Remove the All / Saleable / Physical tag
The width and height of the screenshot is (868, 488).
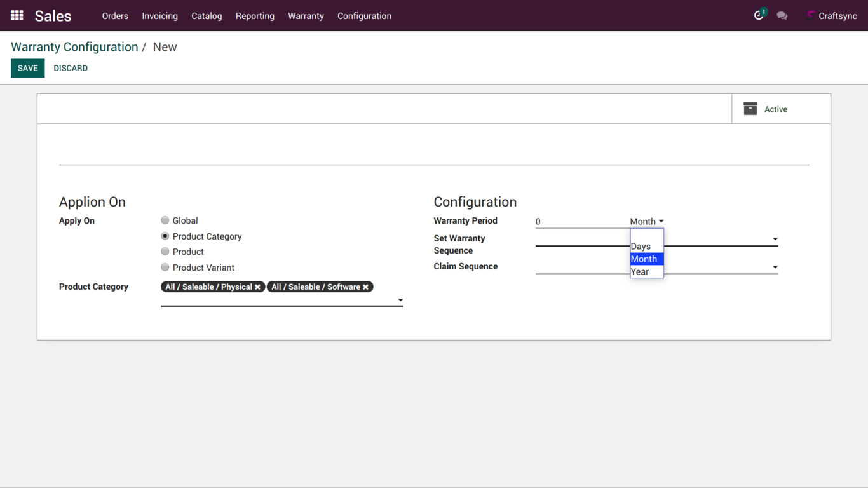257,287
